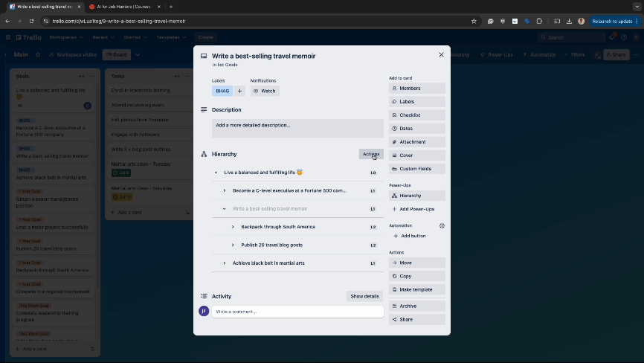Click 'Add a card' in Tasks list
Screen dimensions: 644x363
click(126, 212)
